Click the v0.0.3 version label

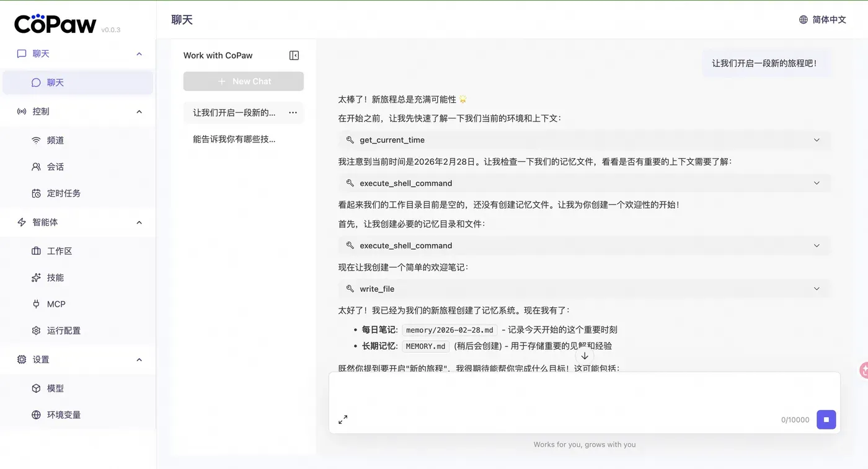111,30
